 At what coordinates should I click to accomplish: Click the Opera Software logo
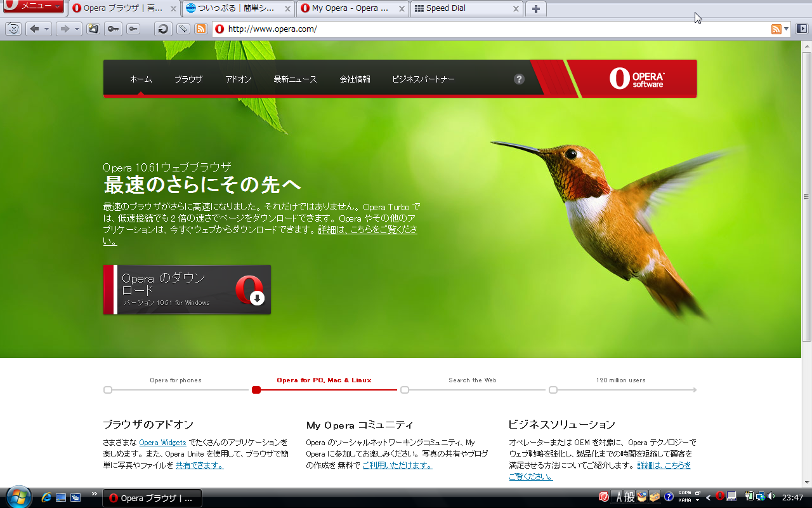(x=636, y=78)
